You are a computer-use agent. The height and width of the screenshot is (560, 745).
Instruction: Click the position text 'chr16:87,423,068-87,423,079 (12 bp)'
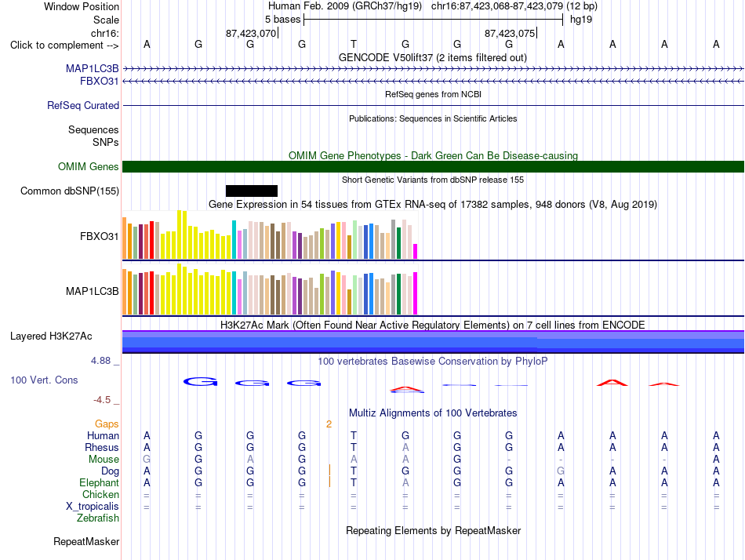[x=514, y=6]
